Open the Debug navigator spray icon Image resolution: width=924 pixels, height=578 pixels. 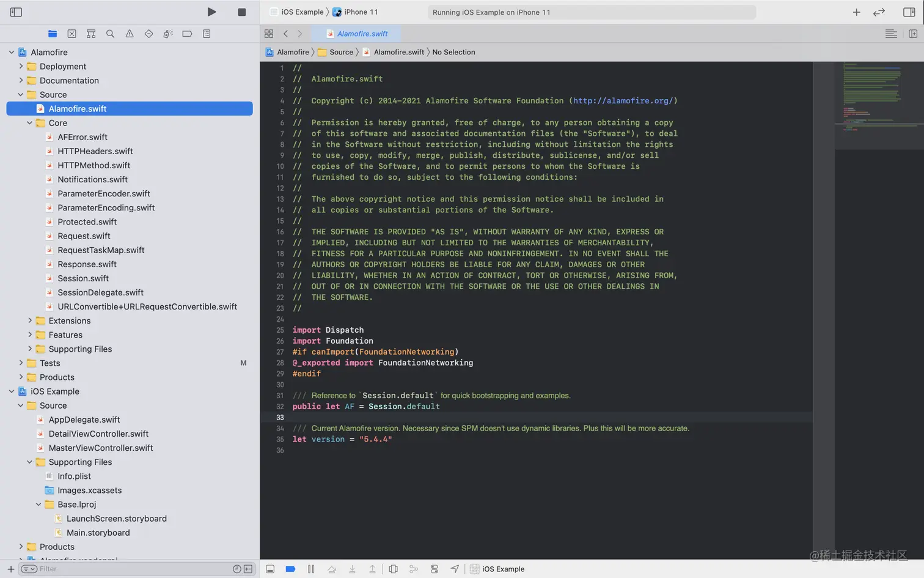(168, 34)
